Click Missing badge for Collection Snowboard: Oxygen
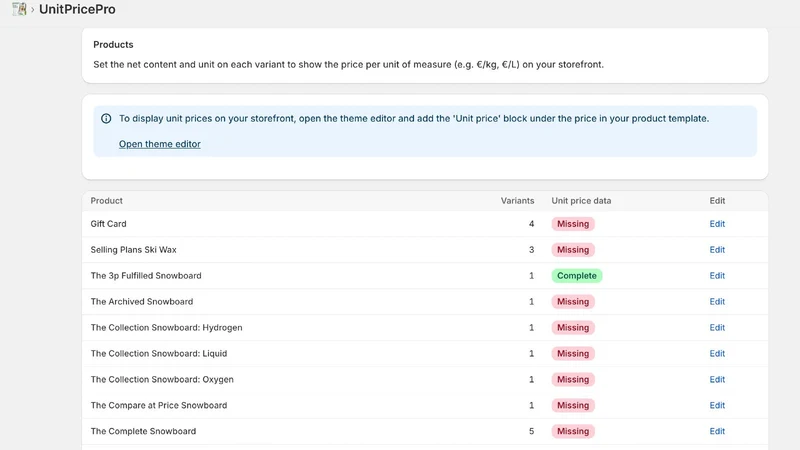The image size is (800, 450). coord(573,380)
